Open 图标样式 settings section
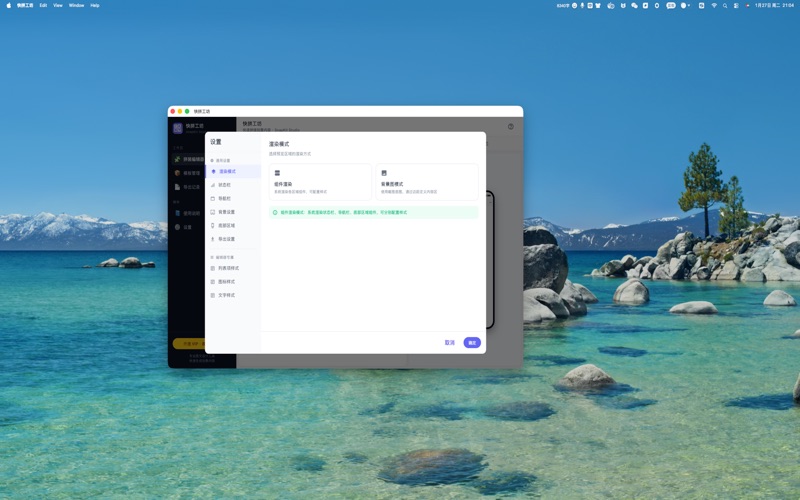 [x=227, y=282]
